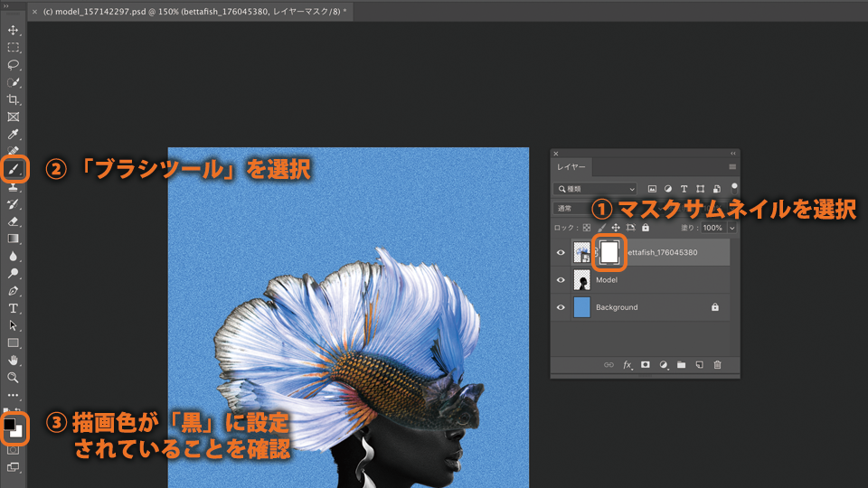This screenshot has height=488, width=868.
Task: Select the Zoom tool
Action: [13, 378]
